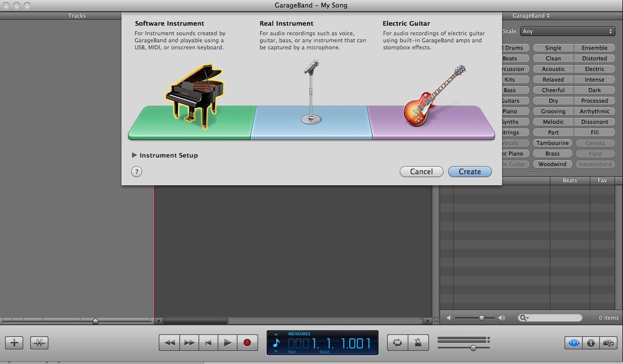The width and height of the screenshot is (623, 364).
Task: Click the red record button
Action: 247,342
